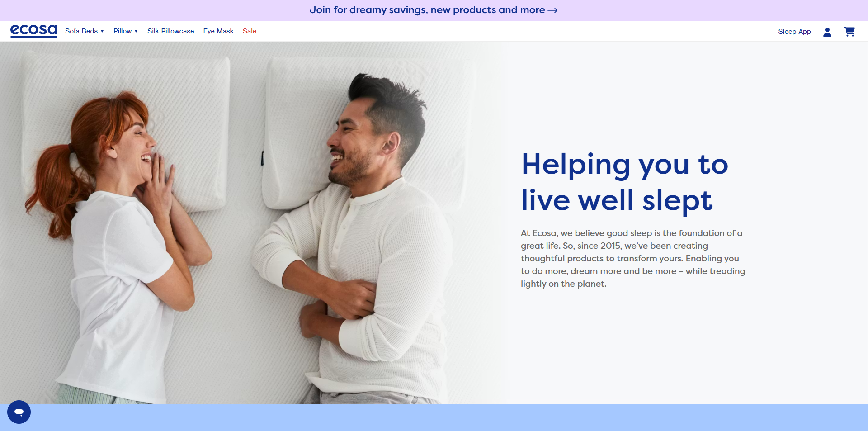868x431 pixels.
Task: Open the user account icon
Action: 827,32
